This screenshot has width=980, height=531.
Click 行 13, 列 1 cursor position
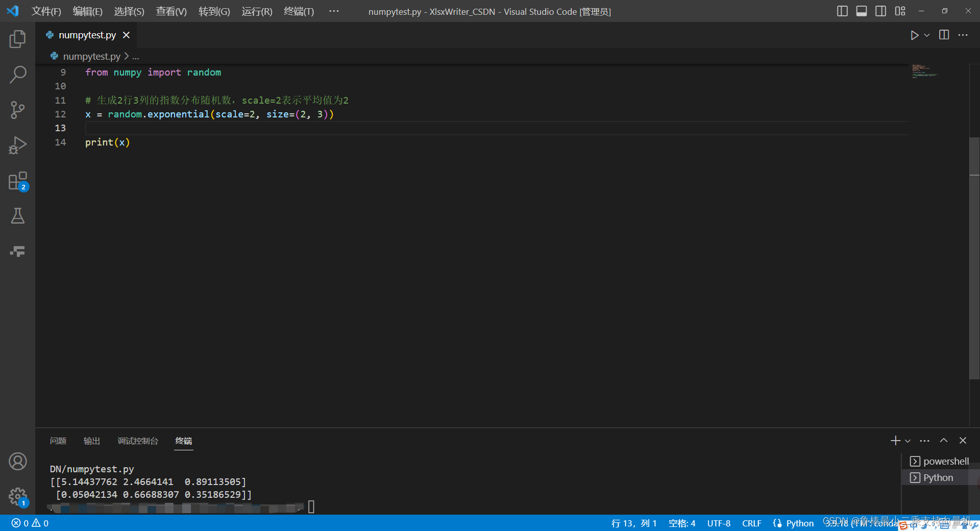(x=634, y=523)
